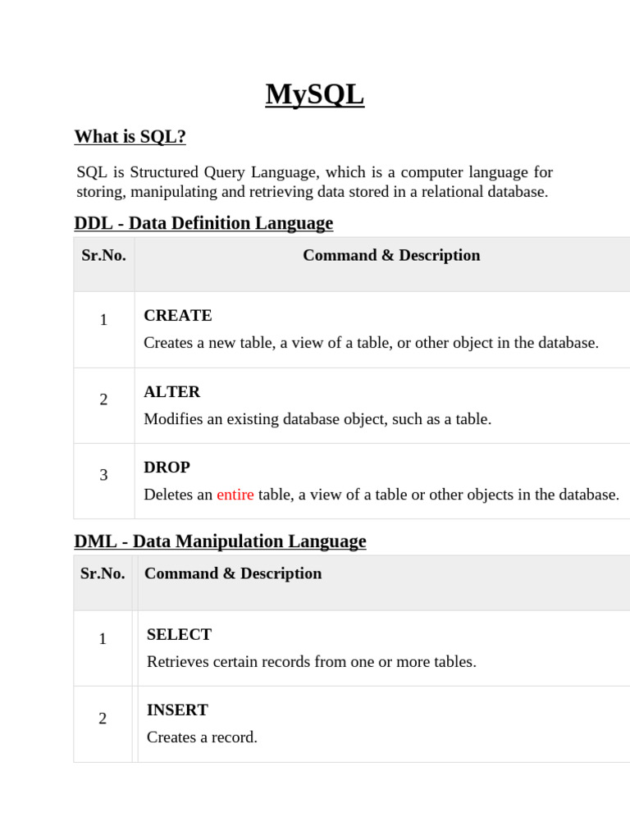Click serial number 3 in DDL table
630x840 pixels.
point(103,475)
